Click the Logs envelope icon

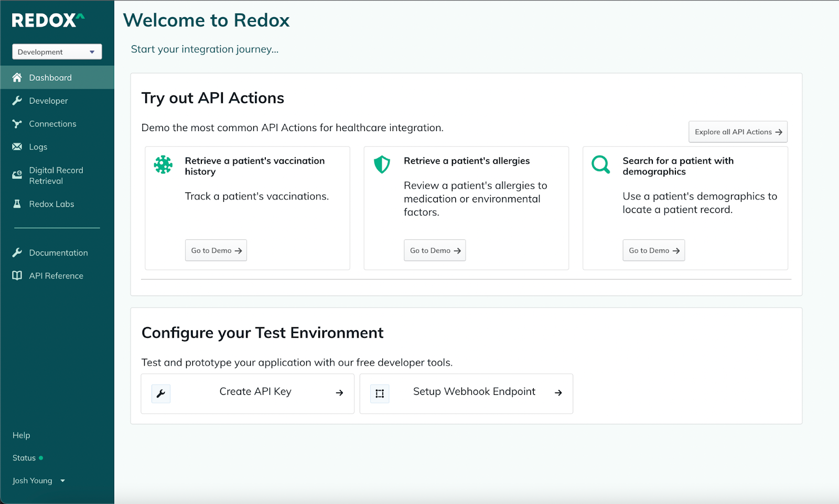[x=17, y=147]
